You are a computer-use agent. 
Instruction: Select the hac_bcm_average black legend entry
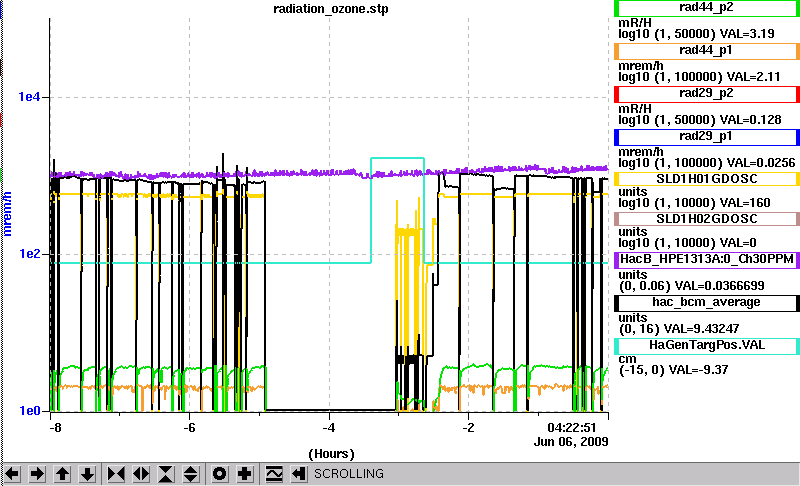click(x=707, y=302)
